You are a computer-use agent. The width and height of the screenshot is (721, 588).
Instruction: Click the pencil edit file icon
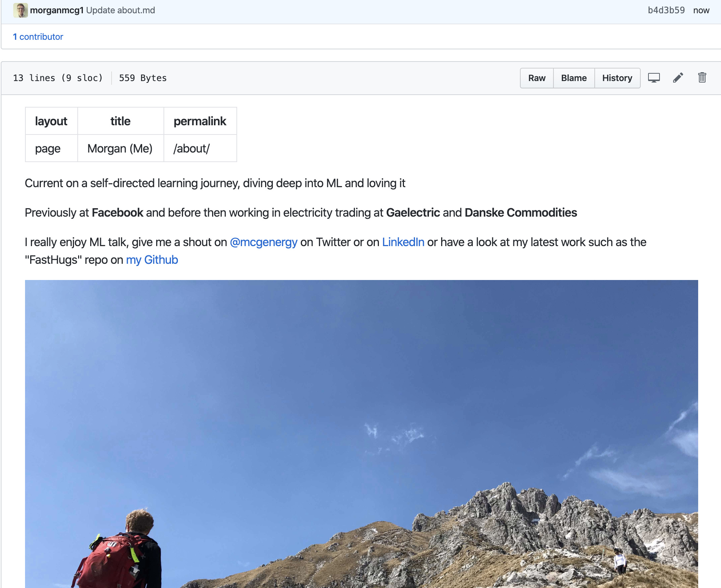[x=678, y=78]
